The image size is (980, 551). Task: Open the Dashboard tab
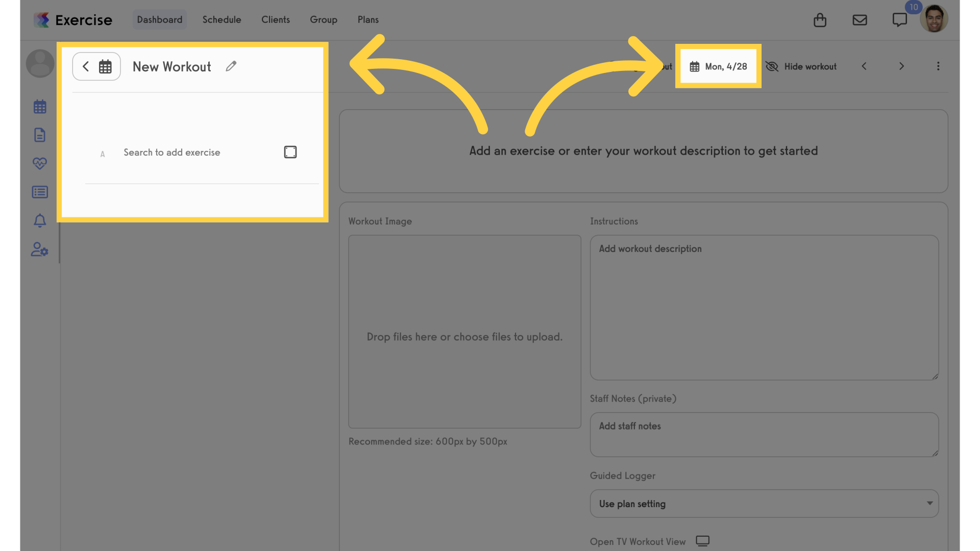(x=160, y=19)
